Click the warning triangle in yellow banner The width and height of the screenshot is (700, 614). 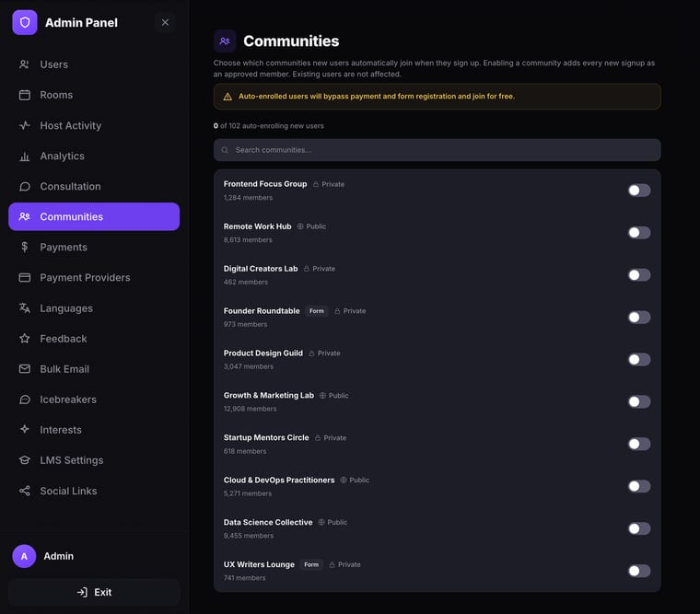point(227,97)
